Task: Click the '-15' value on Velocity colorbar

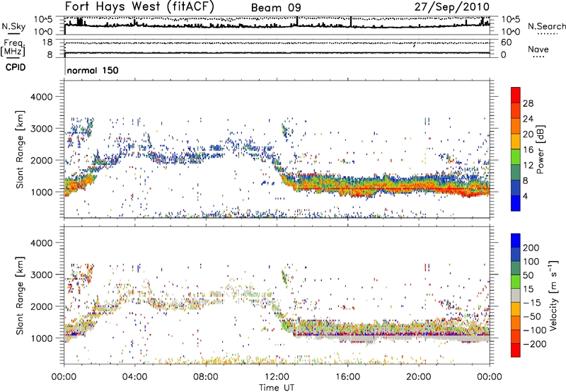Action: [531, 303]
